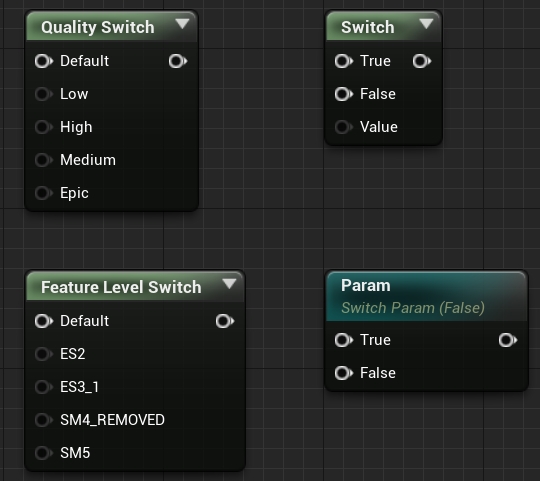The height and width of the screenshot is (481, 540).
Task: Click the Medium input pin on Quality Switch
Action: coord(44,160)
